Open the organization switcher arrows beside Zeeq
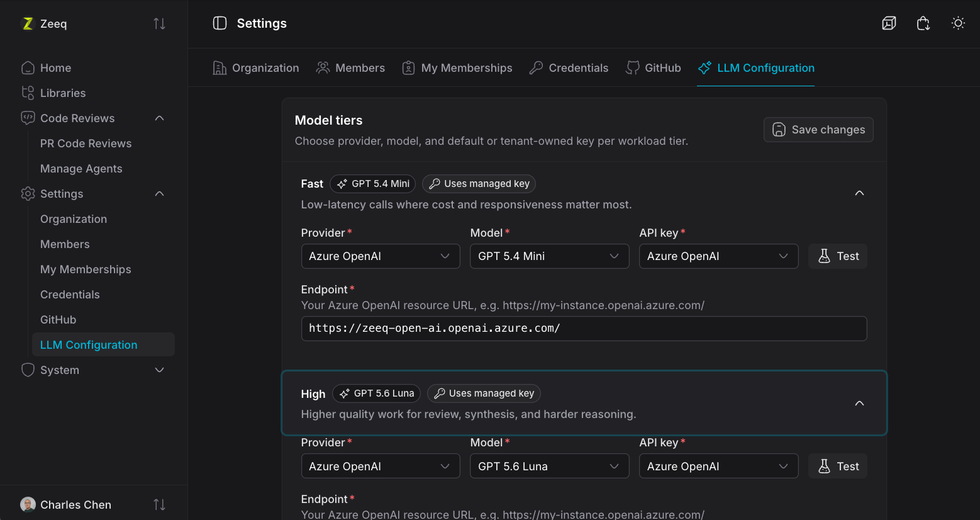The width and height of the screenshot is (980, 520). tap(159, 24)
